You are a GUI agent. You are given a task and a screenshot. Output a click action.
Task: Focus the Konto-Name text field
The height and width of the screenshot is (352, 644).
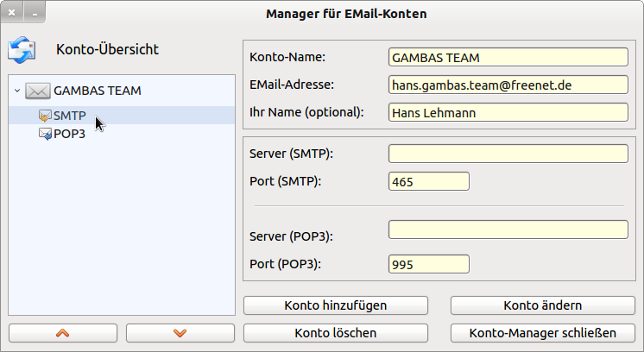508,58
